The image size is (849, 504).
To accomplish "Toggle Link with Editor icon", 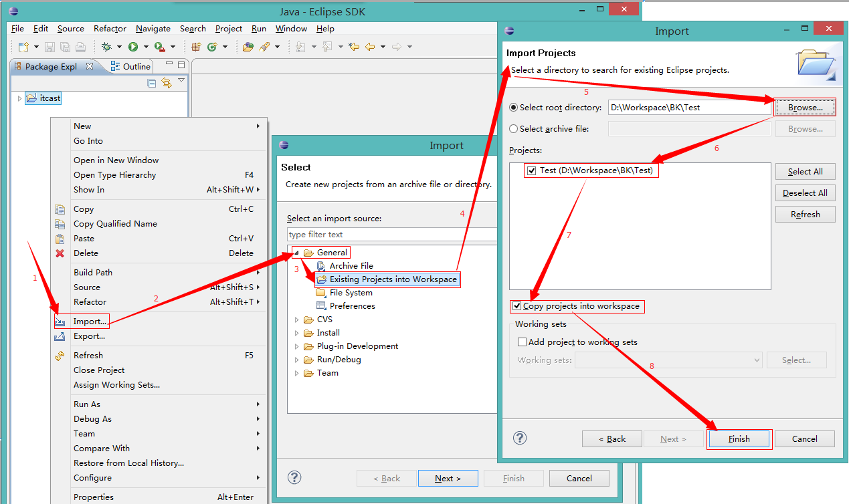I will click(x=167, y=83).
